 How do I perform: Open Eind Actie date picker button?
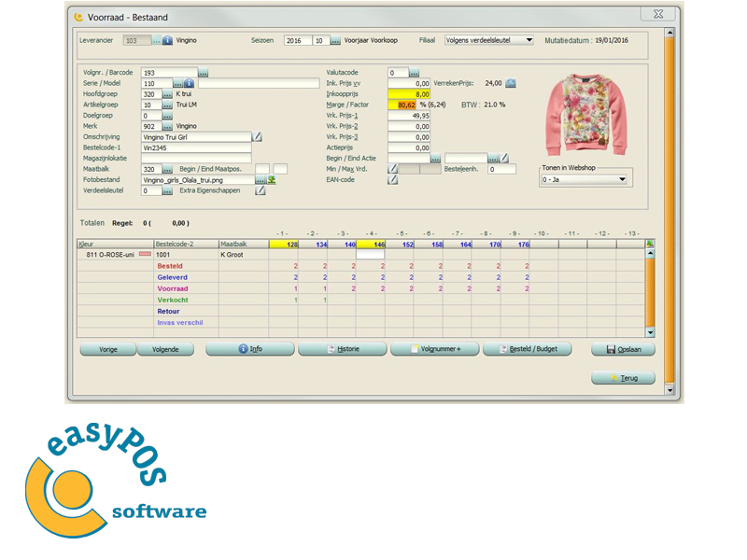point(493,159)
